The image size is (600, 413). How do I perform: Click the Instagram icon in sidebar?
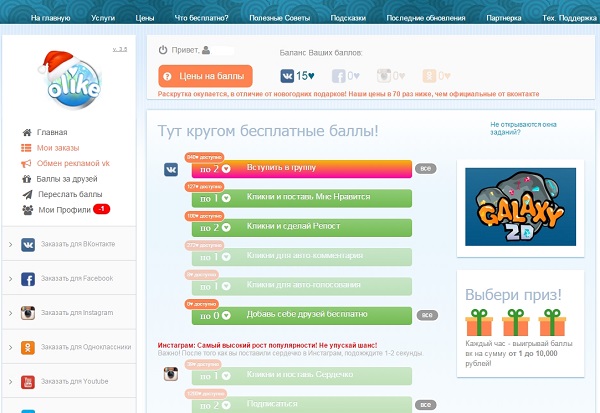pyautogui.click(x=28, y=313)
